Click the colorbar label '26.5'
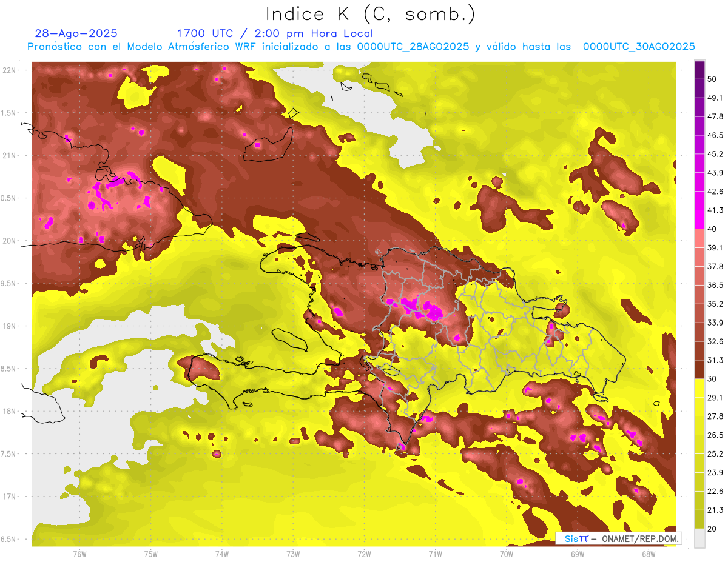Screen dimensions: 728x562 [x=715, y=435]
